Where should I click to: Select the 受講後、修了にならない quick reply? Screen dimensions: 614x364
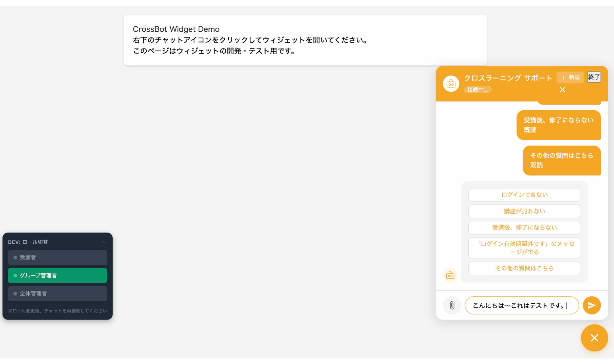(524, 227)
